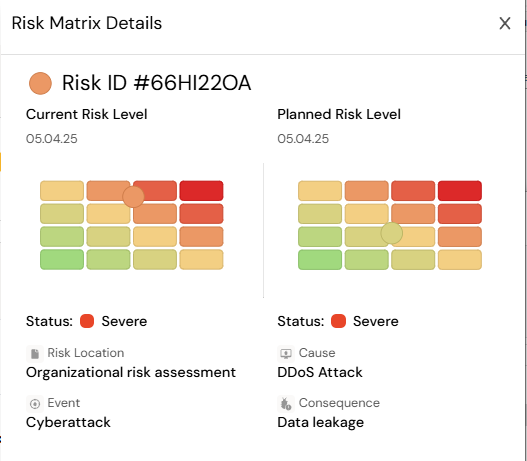This screenshot has width=527, height=461.
Task: Click the Cause monitor icon
Action: [x=286, y=353]
